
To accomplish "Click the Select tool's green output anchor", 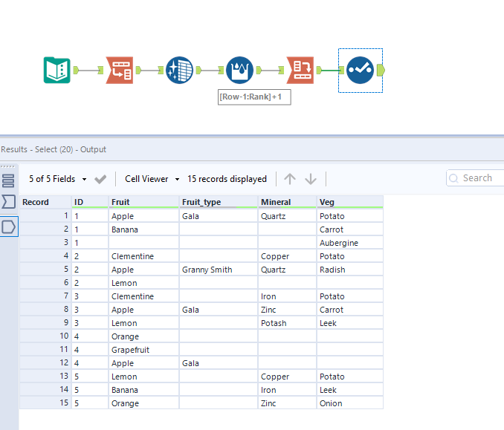I will pyautogui.click(x=381, y=70).
